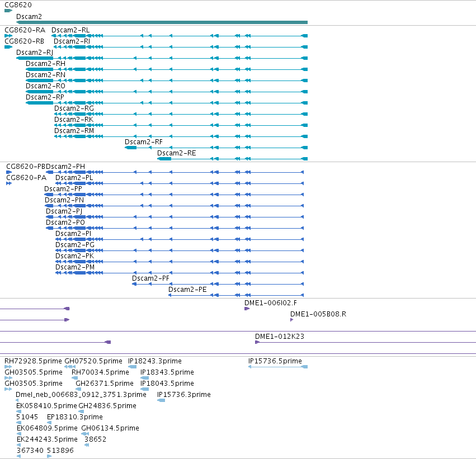Select transcript label Dscam2-RO
This screenshot has width=476, height=459.
coord(45,86)
